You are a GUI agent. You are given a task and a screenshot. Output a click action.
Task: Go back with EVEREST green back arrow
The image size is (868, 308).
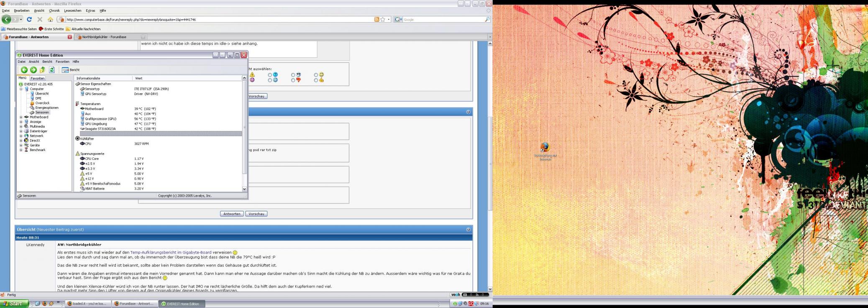24,70
